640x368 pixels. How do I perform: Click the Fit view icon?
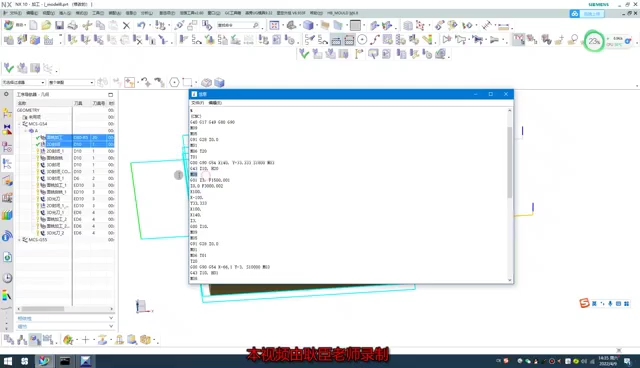[x=274, y=25]
